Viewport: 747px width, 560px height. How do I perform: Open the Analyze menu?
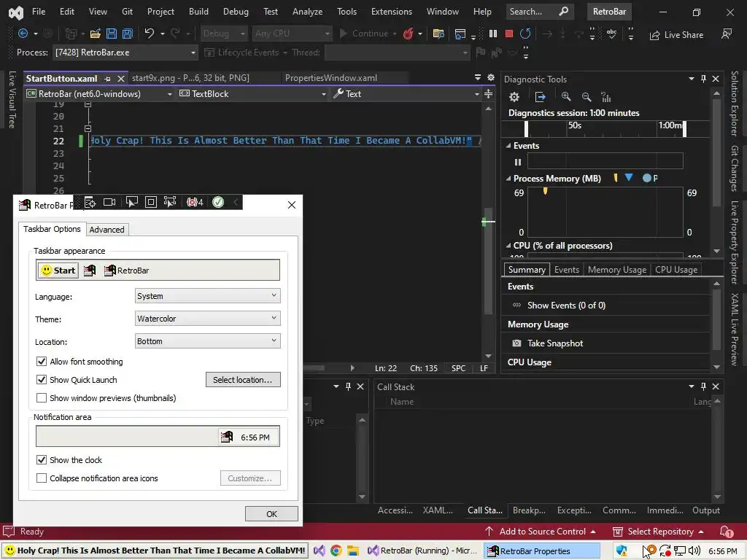click(307, 12)
